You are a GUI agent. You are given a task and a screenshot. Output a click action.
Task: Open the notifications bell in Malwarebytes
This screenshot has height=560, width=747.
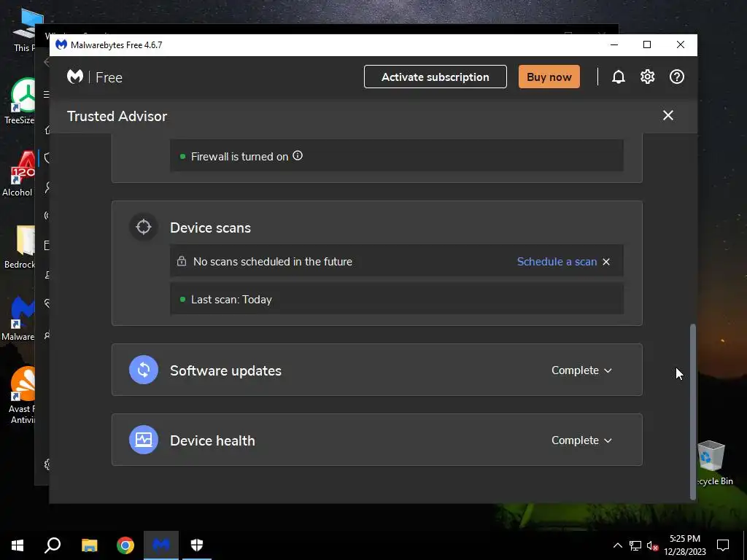[x=619, y=77]
